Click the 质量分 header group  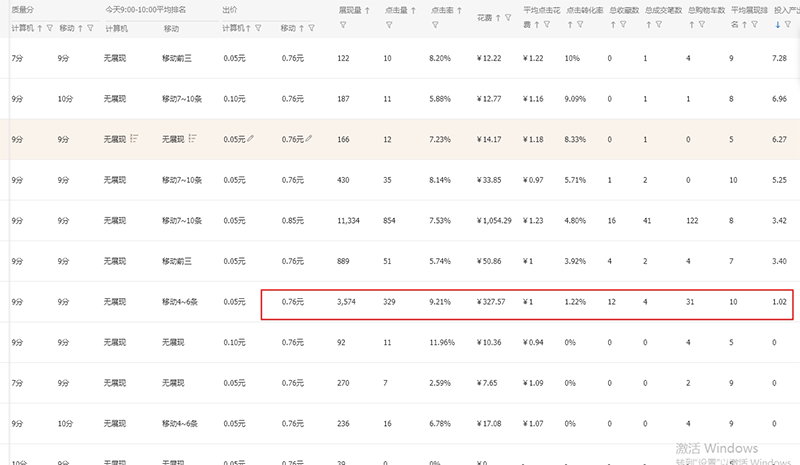pyautogui.click(x=23, y=9)
